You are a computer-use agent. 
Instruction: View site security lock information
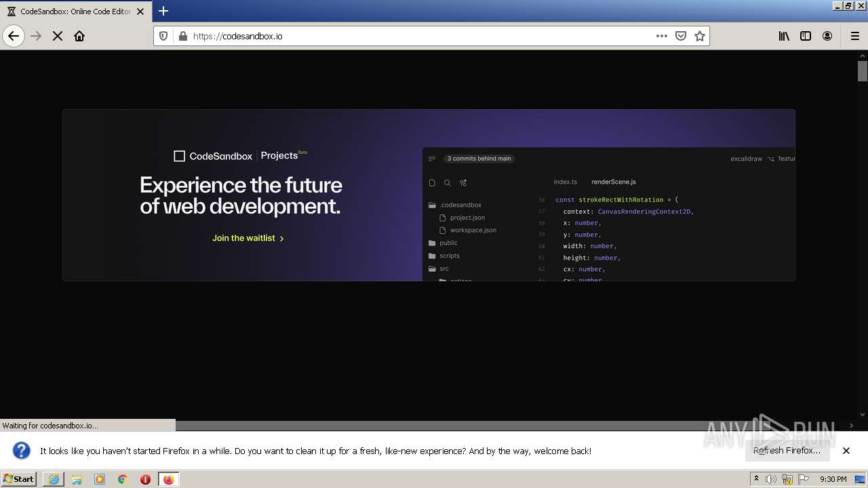click(182, 36)
